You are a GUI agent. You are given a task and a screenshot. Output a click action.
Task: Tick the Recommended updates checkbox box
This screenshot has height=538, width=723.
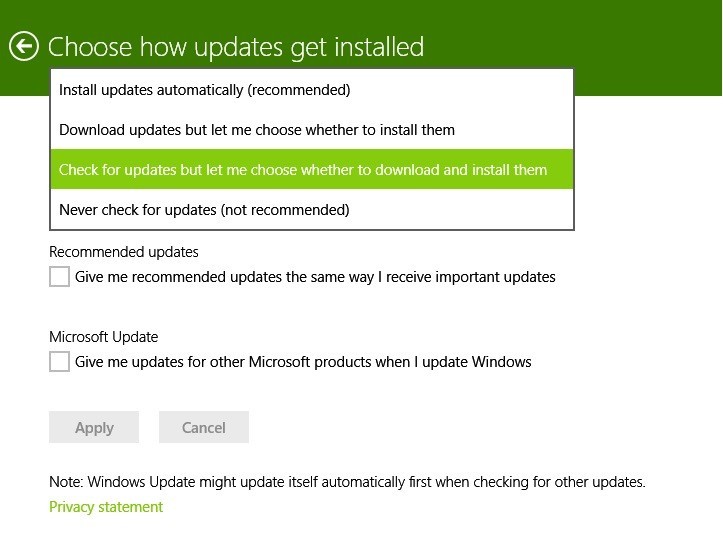[59, 277]
